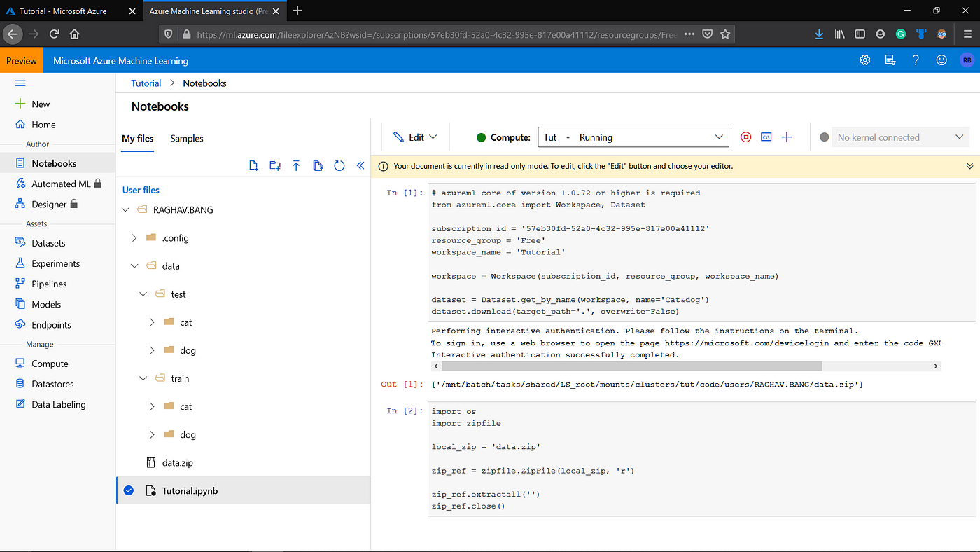Collapse the test folder
980x552 pixels.
143,294
